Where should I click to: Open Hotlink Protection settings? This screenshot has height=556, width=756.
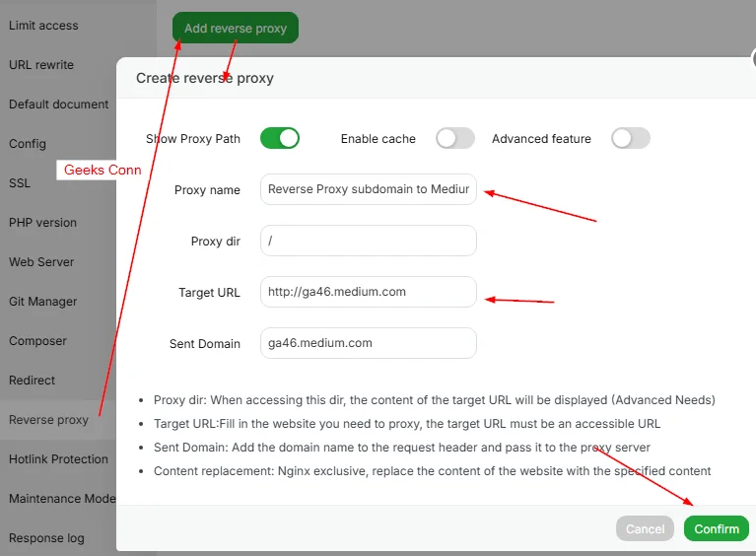click(x=58, y=459)
